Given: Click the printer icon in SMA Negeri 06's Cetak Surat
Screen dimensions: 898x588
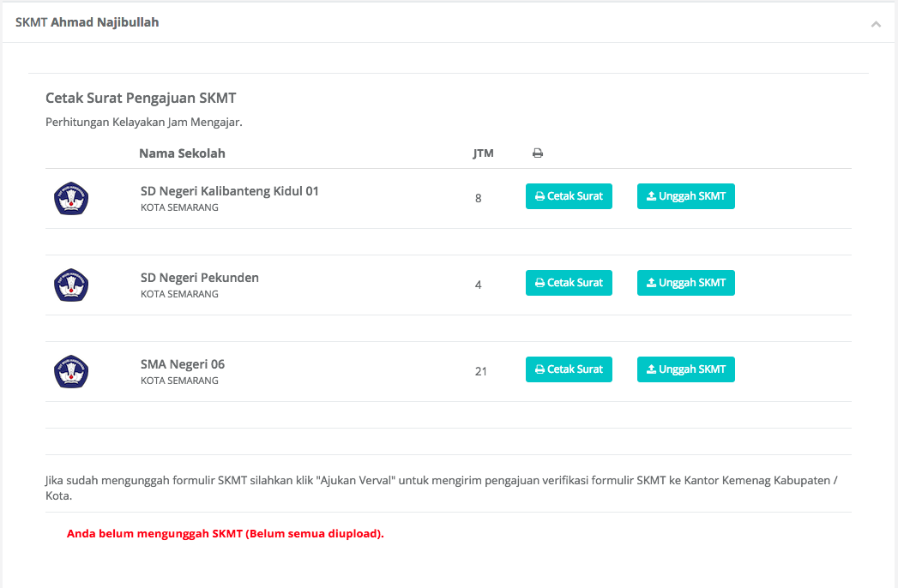Looking at the screenshot, I should point(541,369).
